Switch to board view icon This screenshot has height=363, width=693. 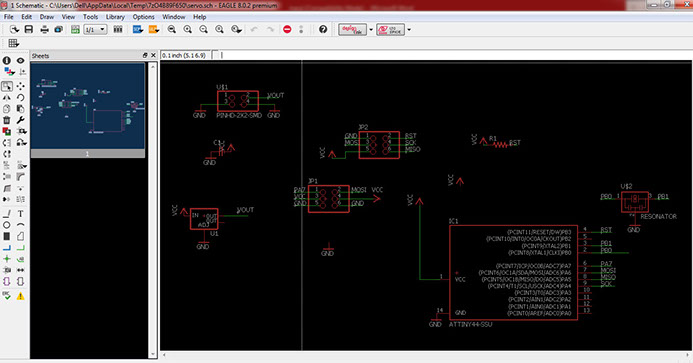(x=75, y=30)
